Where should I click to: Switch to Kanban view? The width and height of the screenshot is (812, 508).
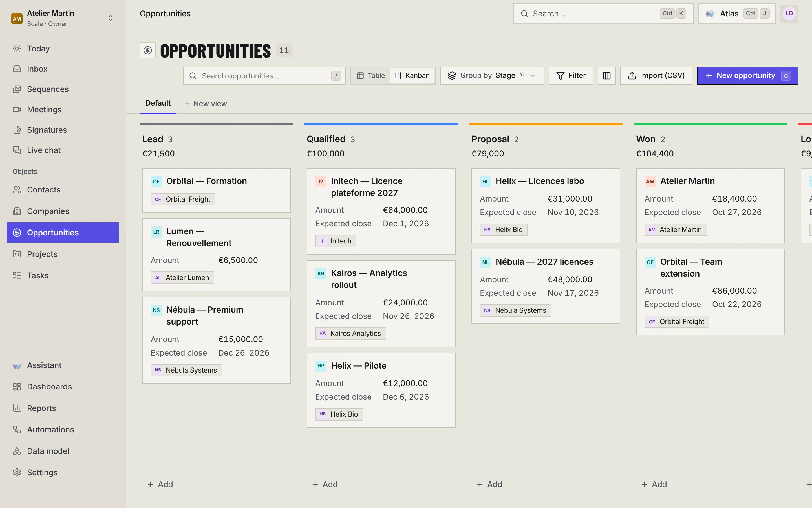[x=412, y=76]
